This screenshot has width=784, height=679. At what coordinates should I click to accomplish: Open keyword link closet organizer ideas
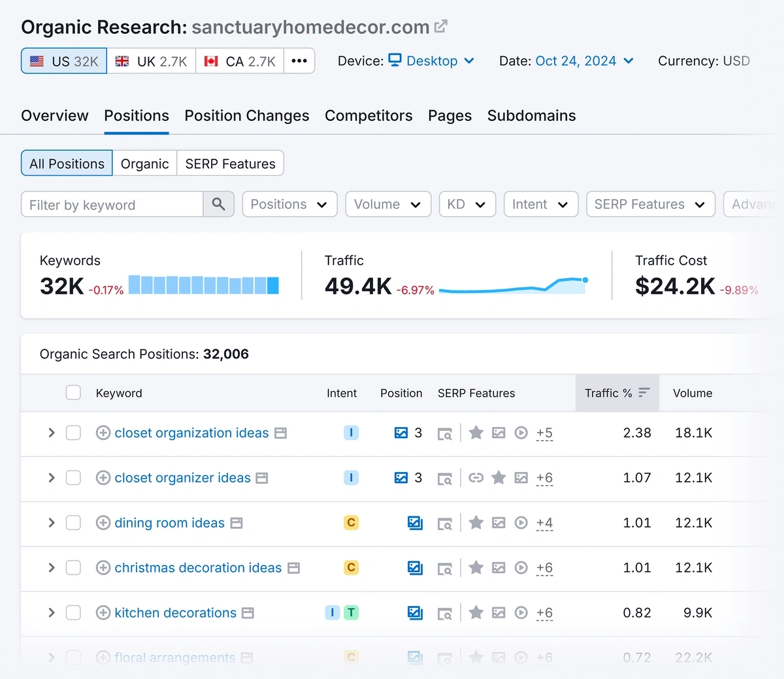click(x=182, y=478)
